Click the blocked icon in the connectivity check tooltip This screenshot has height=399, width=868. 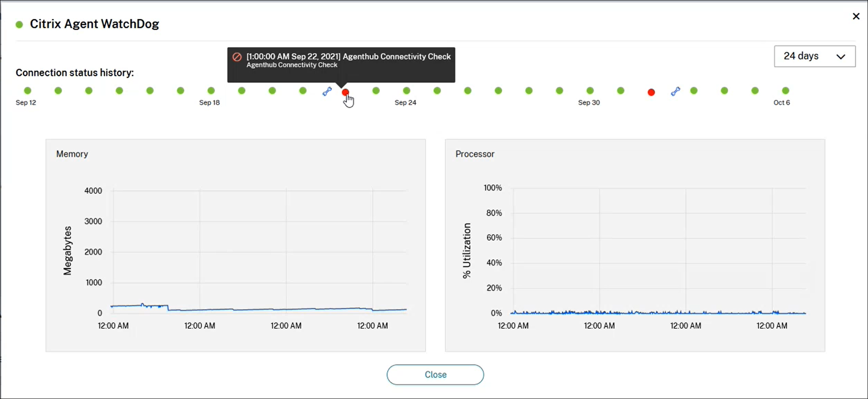click(237, 57)
